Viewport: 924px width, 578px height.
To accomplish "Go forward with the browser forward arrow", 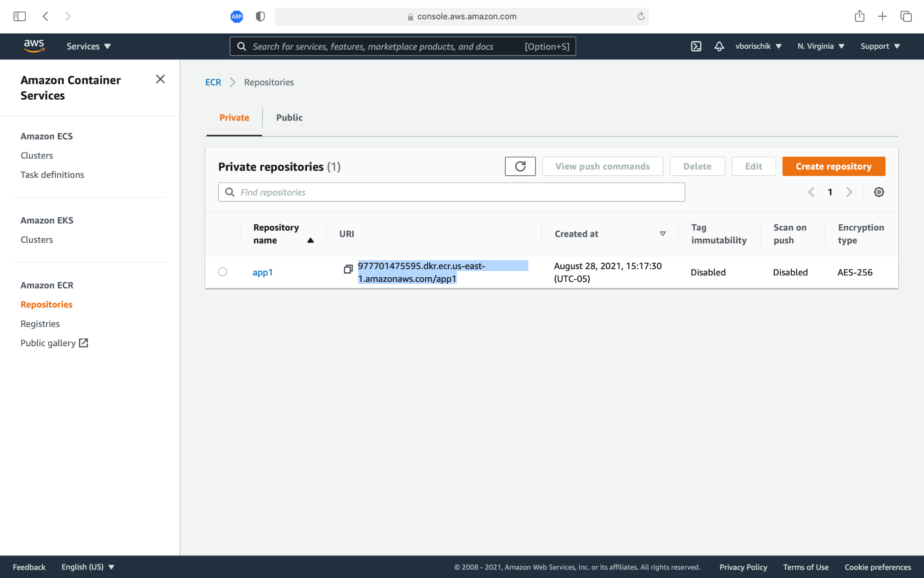I will 68,17.
